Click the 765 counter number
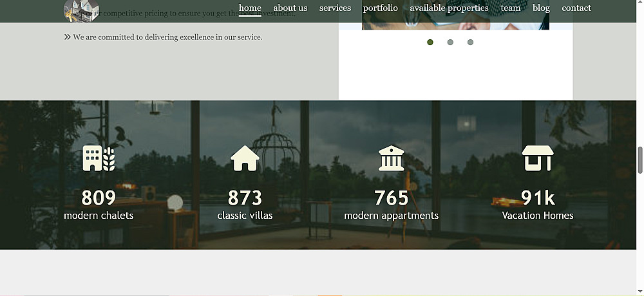The height and width of the screenshot is (296, 644). point(392,198)
